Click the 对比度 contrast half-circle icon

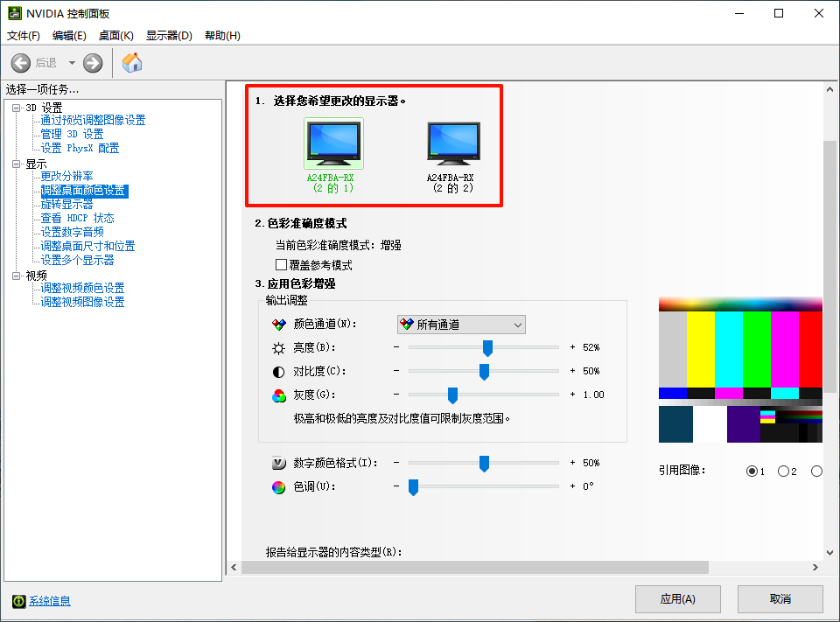280,371
